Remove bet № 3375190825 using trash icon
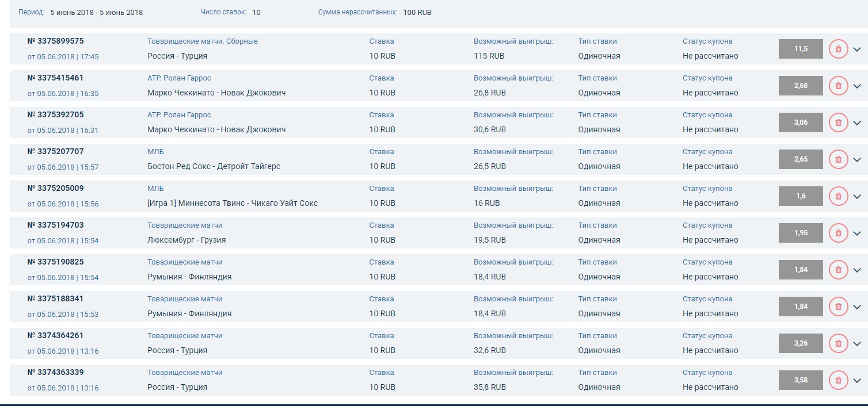 838,270
